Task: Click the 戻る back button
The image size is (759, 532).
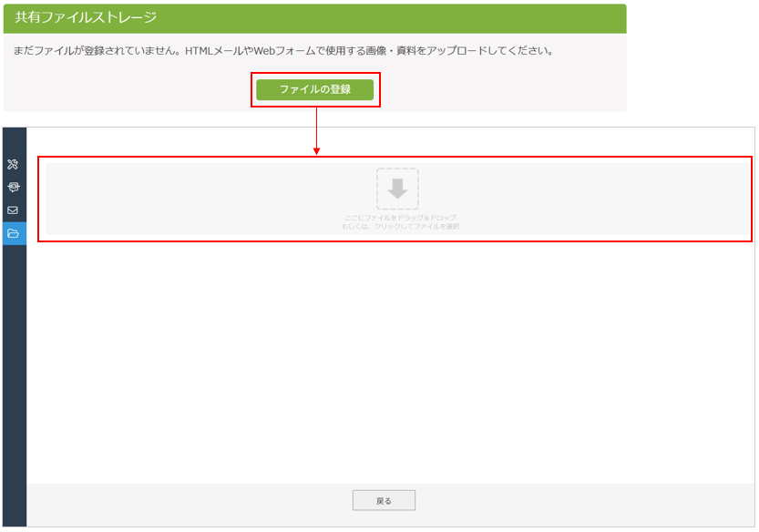Action: tap(384, 500)
